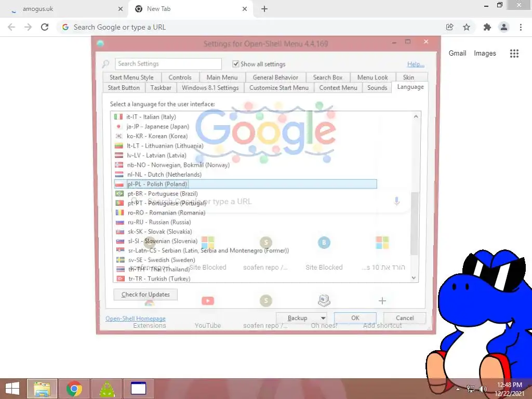Image resolution: width=532 pixels, height=399 pixels.
Task: Close the New Tab tab
Action: pyautogui.click(x=245, y=9)
